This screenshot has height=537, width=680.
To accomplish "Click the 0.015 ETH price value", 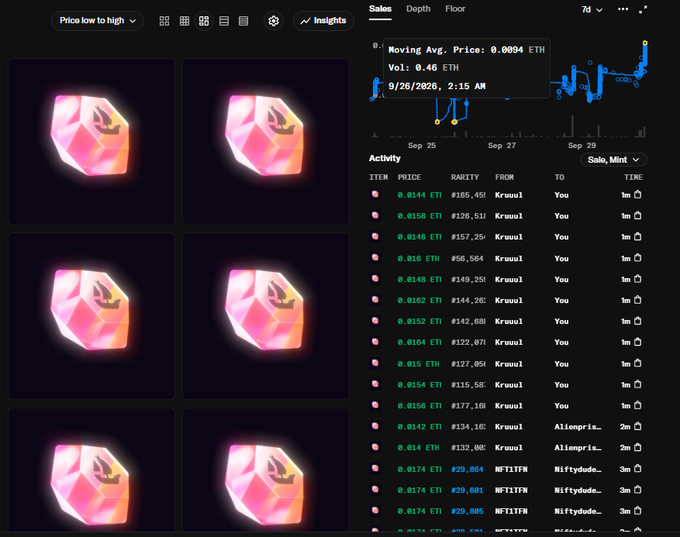I will [x=418, y=364].
